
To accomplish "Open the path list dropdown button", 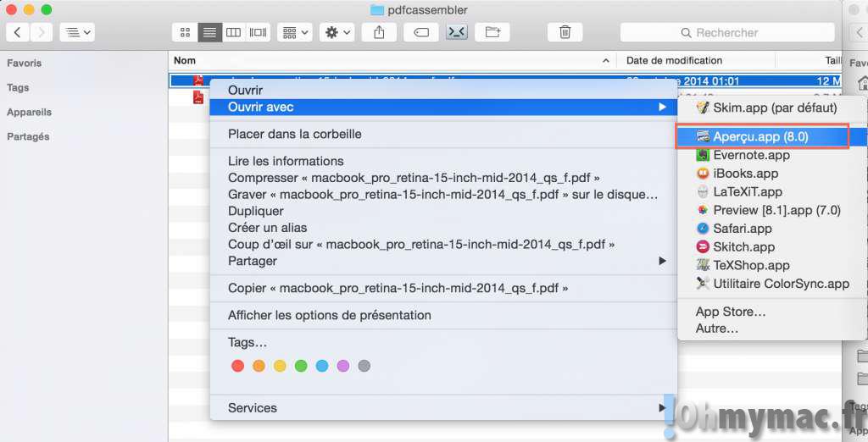I will pos(77,33).
